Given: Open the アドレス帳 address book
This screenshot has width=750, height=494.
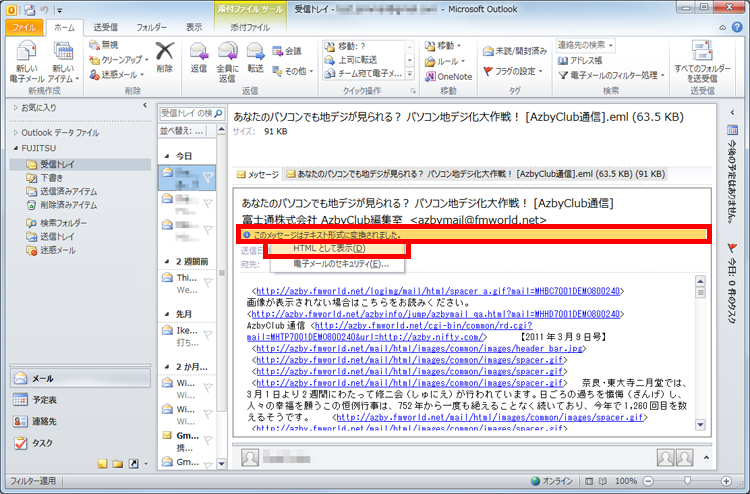Looking at the screenshot, I should [580, 61].
